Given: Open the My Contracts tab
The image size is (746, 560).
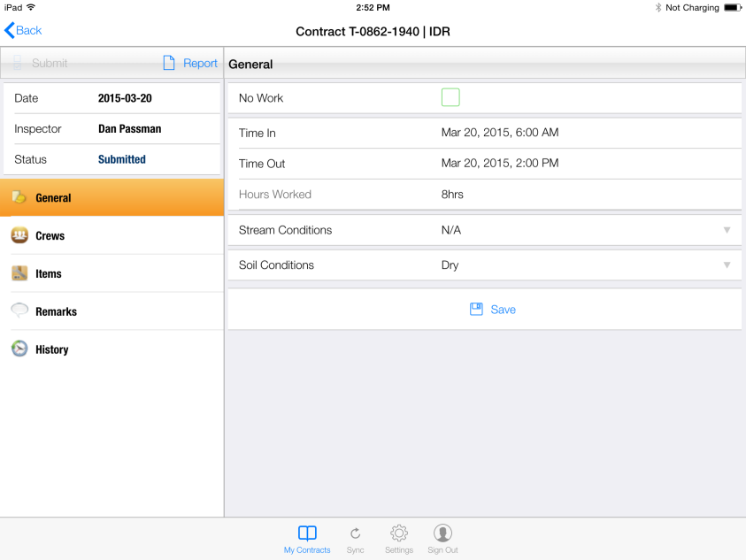Looking at the screenshot, I should (307, 538).
